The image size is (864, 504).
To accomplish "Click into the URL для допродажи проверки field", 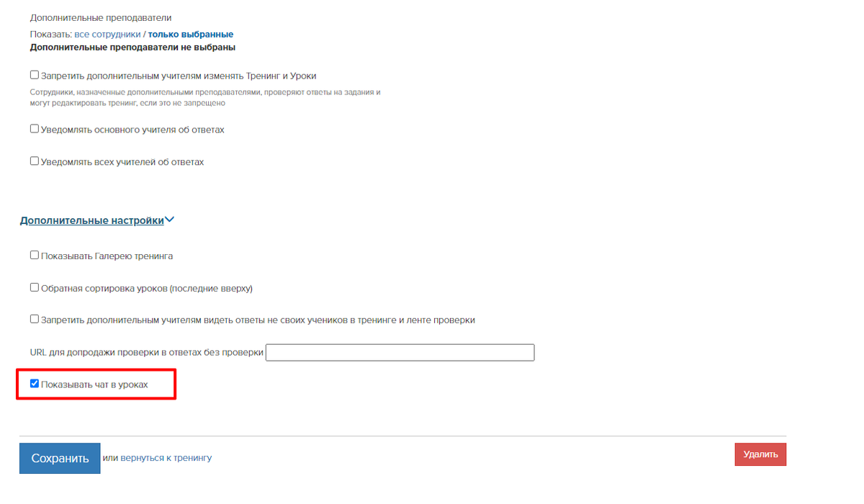I will pyautogui.click(x=400, y=352).
